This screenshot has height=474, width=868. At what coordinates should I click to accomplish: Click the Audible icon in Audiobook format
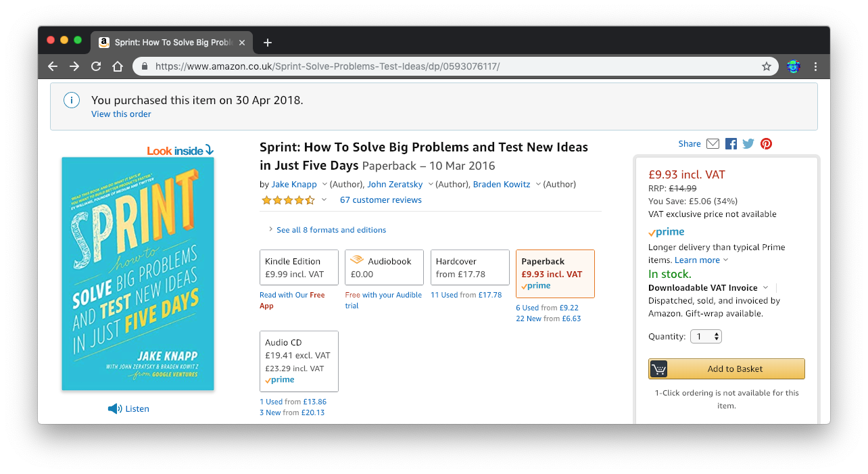click(x=357, y=260)
